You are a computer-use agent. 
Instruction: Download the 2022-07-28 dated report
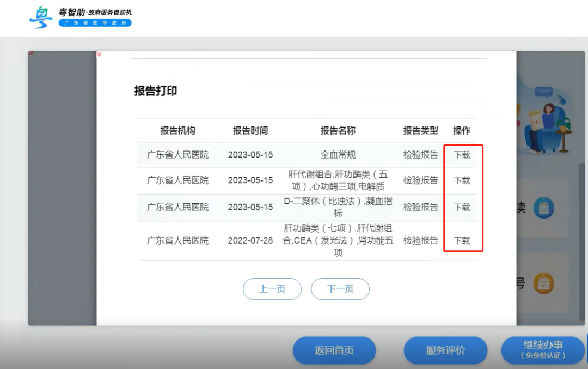click(462, 240)
